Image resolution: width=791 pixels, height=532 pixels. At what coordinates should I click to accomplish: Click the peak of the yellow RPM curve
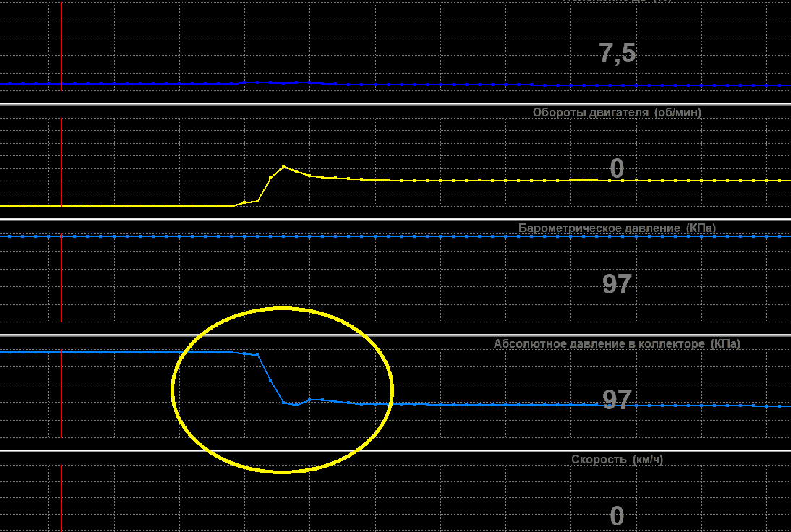coord(283,166)
